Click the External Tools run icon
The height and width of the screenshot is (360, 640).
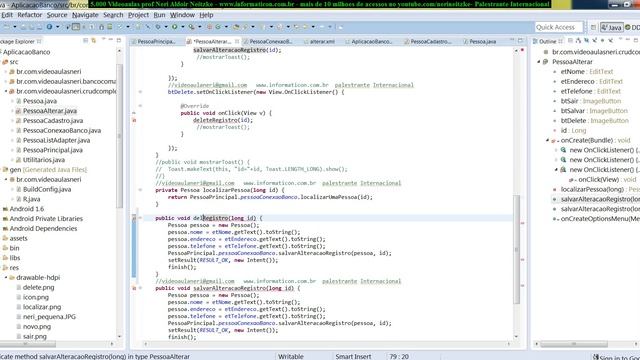tap(191, 27)
